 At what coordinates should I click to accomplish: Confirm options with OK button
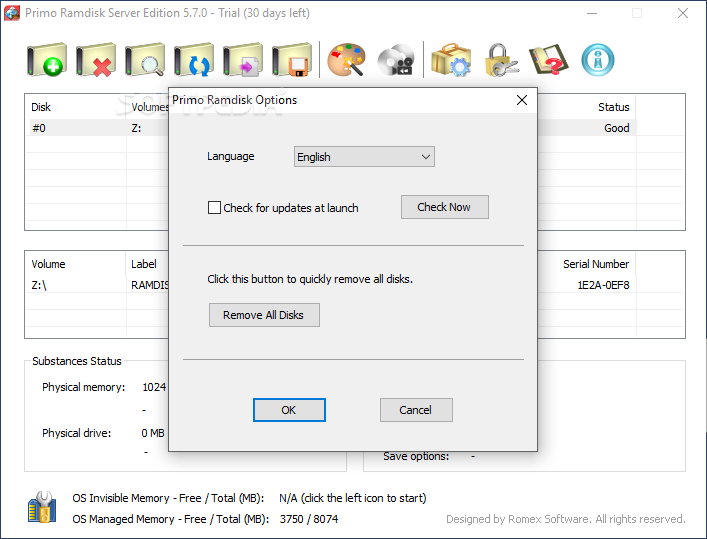click(289, 410)
